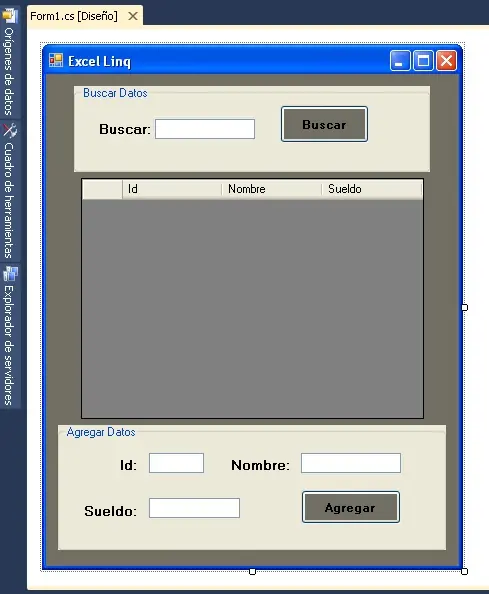This screenshot has width=489, height=594.
Task: Click the grid's row header corner cell
Action: 102,189
